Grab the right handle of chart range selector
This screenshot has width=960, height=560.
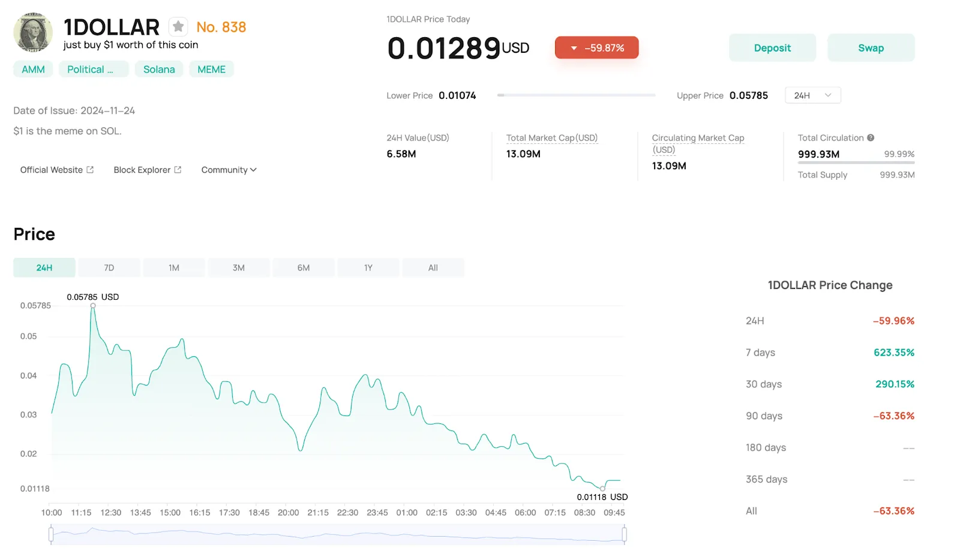point(625,534)
